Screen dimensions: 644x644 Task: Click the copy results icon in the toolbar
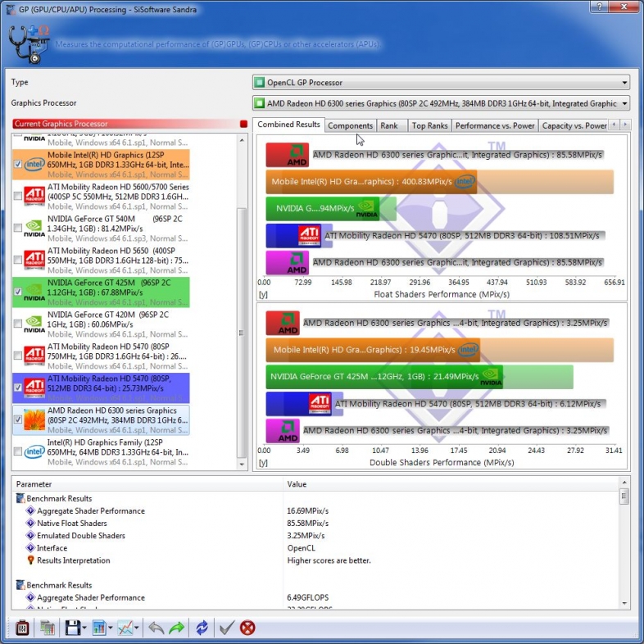coord(48,628)
